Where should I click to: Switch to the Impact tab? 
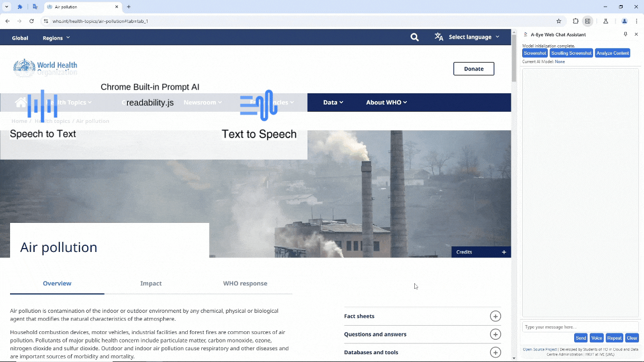pos(151,283)
